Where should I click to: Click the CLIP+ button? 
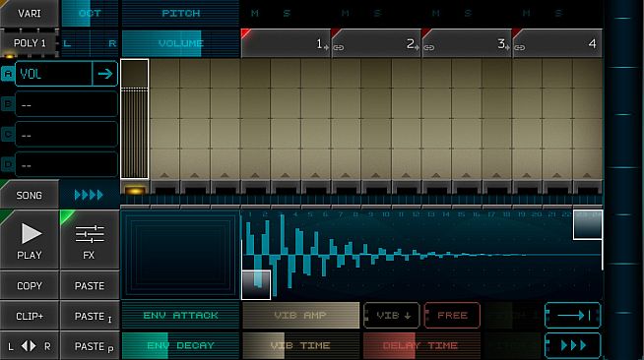(x=30, y=316)
